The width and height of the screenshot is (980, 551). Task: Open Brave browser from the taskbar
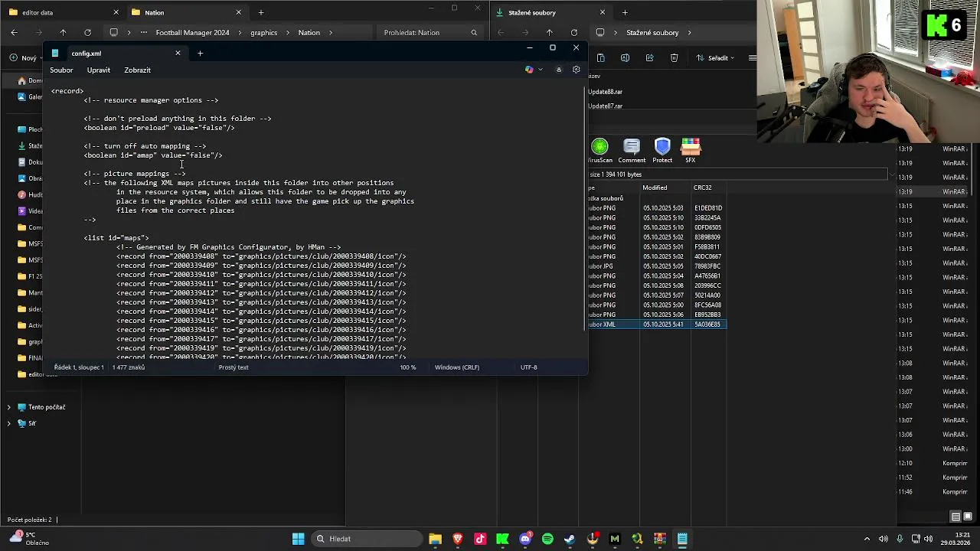pos(458,539)
